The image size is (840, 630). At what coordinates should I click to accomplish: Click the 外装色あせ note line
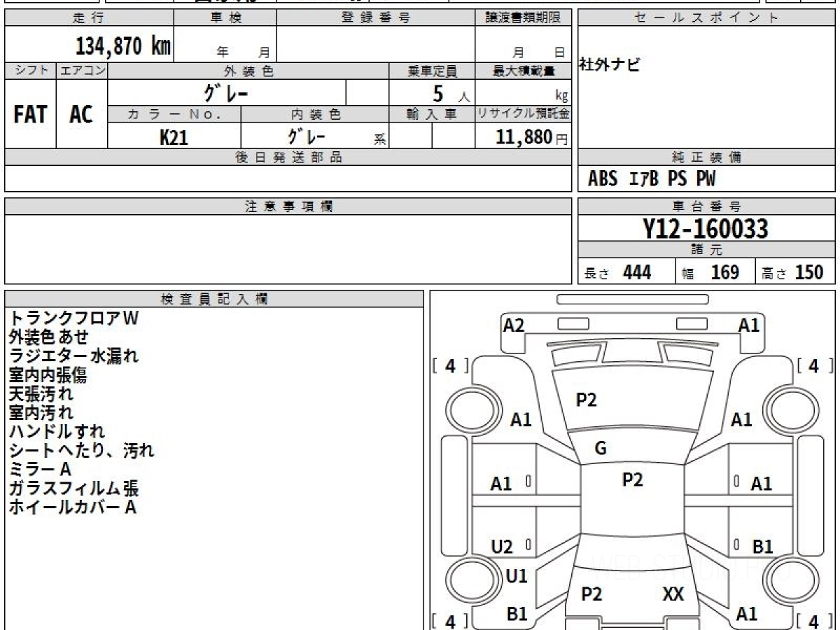(x=49, y=337)
